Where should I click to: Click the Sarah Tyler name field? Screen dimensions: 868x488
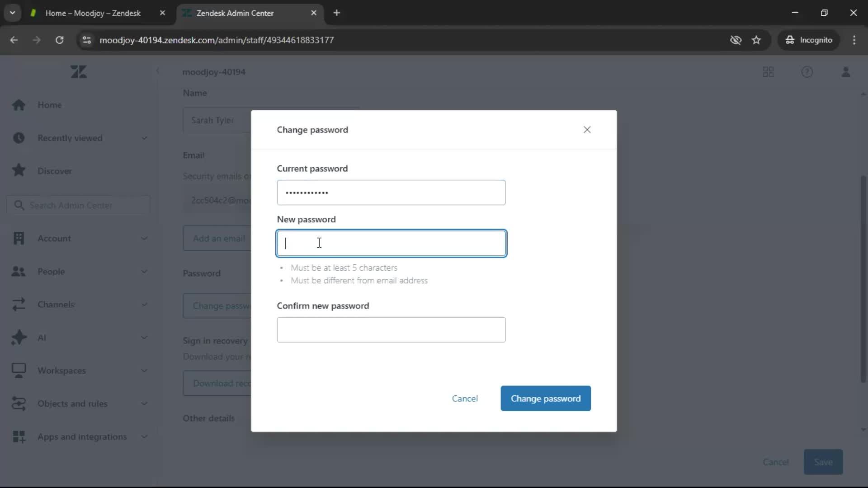(217, 120)
